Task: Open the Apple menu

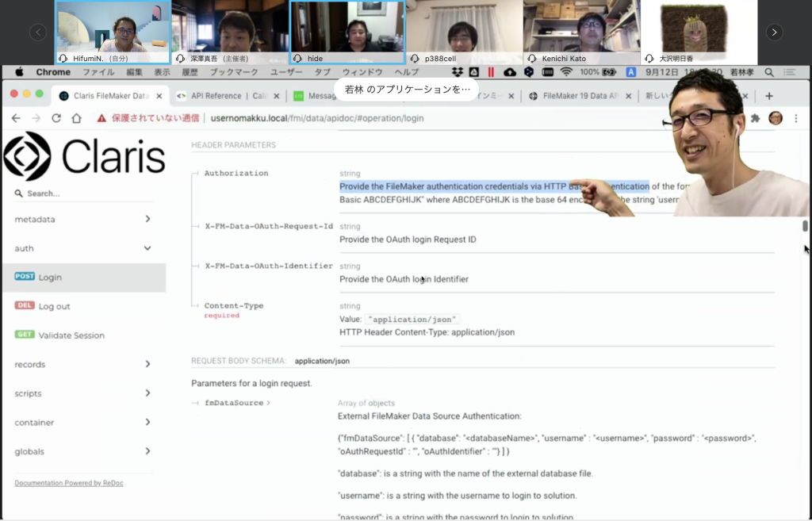Action: (x=19, y=72)
